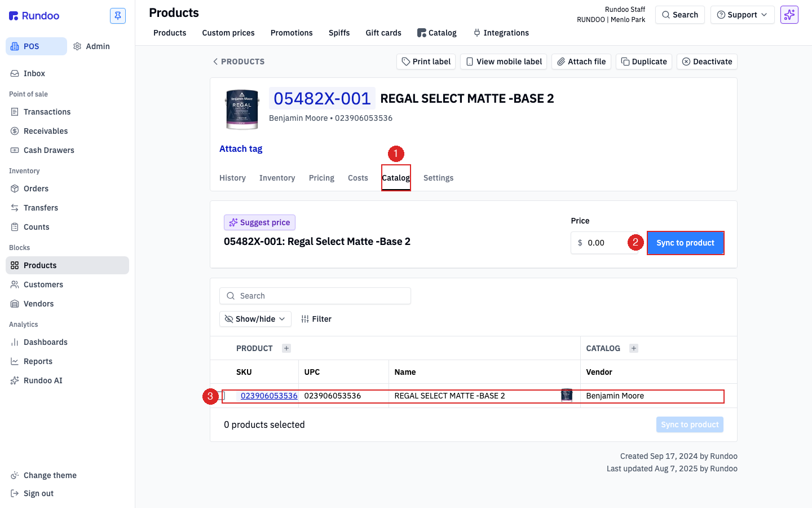Open the Pricing tab
This screenshot has height=508, width=812.
[x=321, y=178]
